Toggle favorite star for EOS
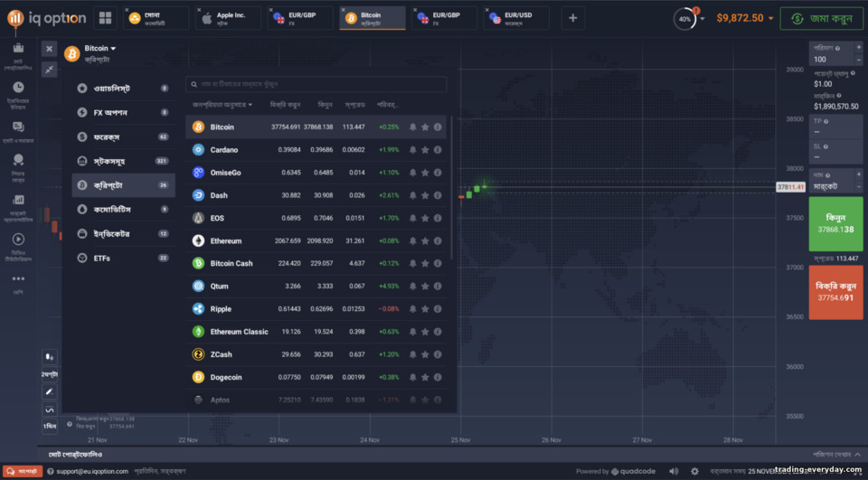 click(x=425, y=218)
